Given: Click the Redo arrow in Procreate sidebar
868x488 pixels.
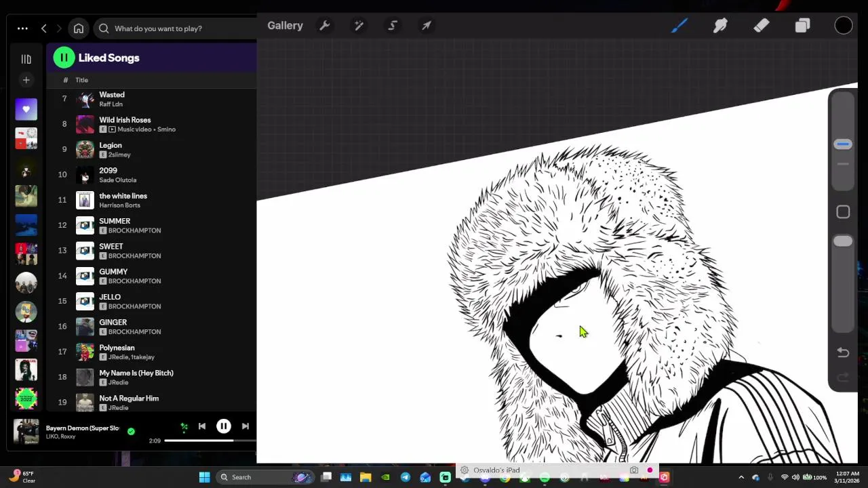Looking at the screenshot, I should tap(843, 378).
